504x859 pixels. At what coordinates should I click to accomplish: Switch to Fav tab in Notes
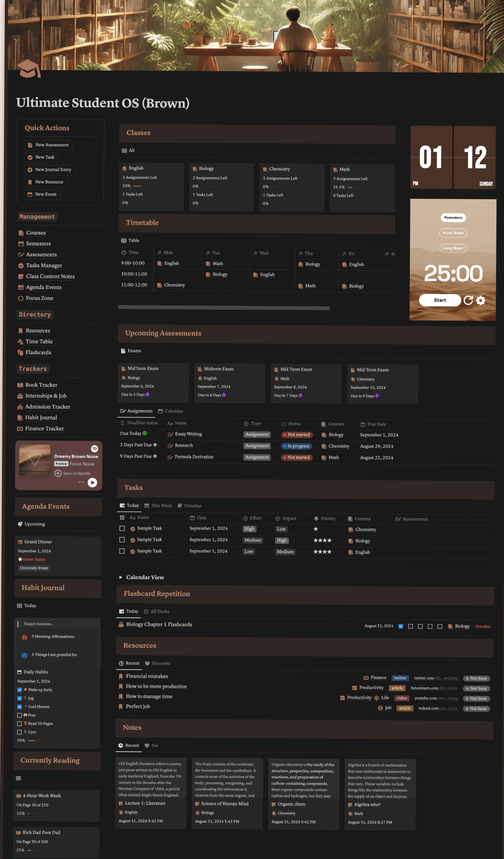(151, 746)
